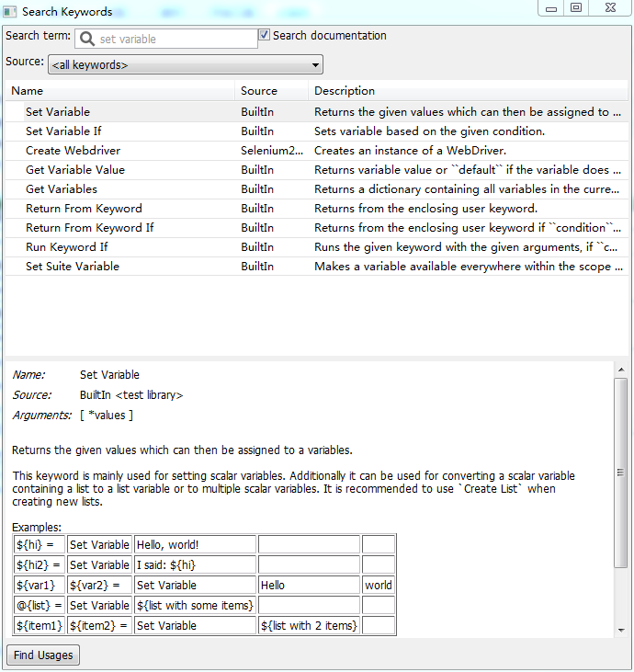Sort results by the Name column header
Viewport: 634px width, 672px height.
(x=120, y=91)
